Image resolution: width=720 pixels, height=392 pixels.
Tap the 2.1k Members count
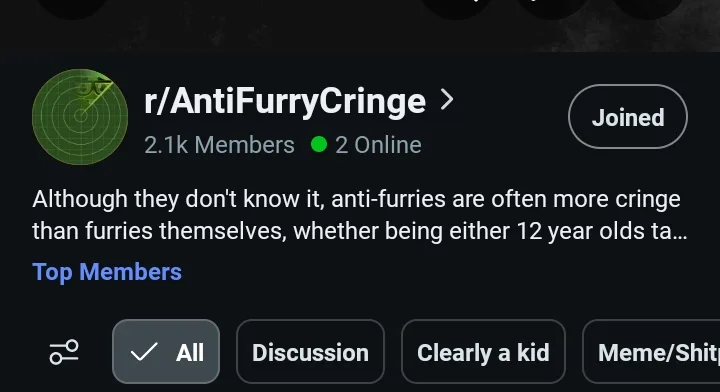click(219, 145)
